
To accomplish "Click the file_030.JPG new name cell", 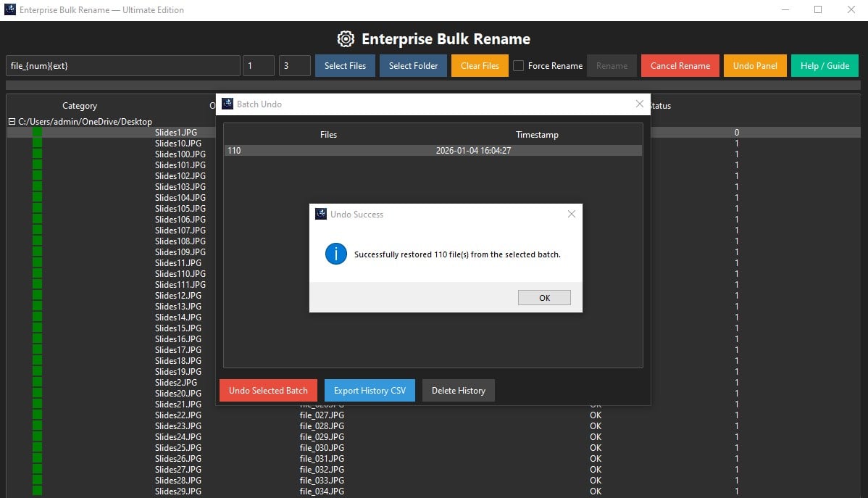I will coord(322,447).
